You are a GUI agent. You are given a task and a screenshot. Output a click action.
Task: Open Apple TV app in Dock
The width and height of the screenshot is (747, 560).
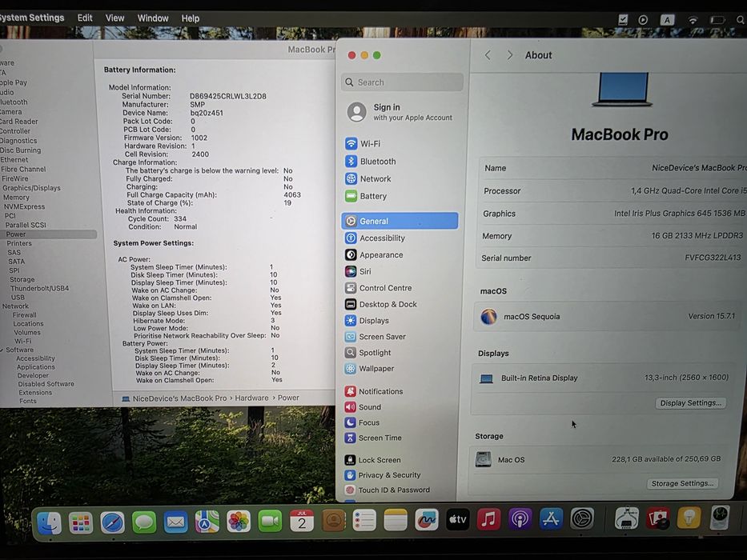coord(457,519)
